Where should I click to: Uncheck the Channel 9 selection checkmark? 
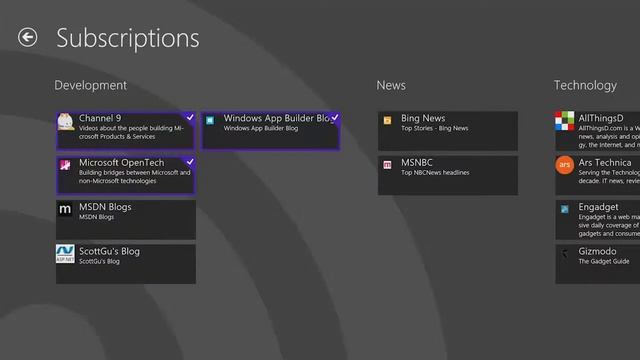pos(190,117)
